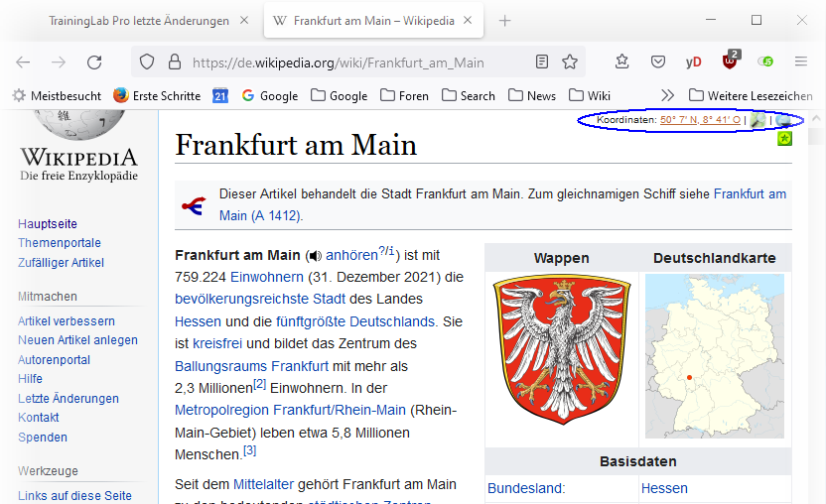This screenshot has width=826, height=504.
Task: Reload the current Wikipedia page
Action: pyautogui.click(x=94, y=63)
